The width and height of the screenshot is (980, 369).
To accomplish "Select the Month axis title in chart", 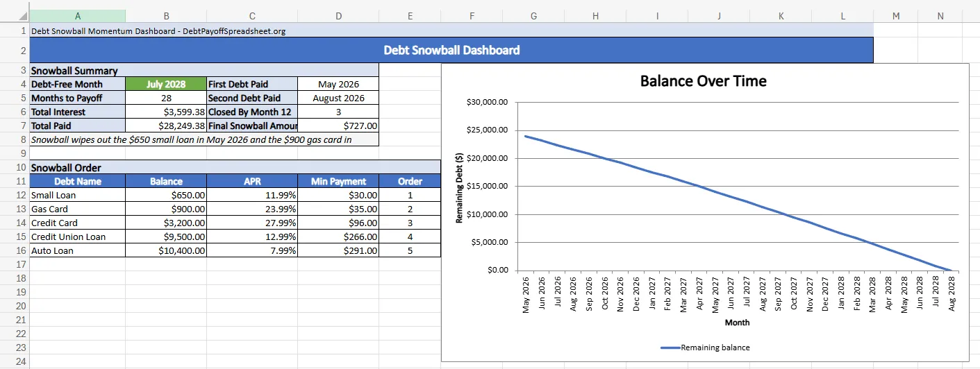I will (737, 323).
